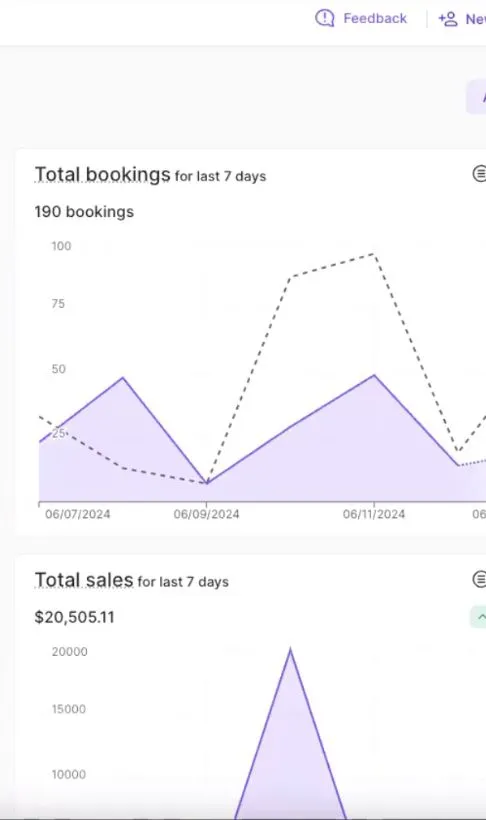The image size is (486, 820).
Task: Click the 50 y-axis label in bookings chart
Action: pyautogui.click(x=59, y=369)
